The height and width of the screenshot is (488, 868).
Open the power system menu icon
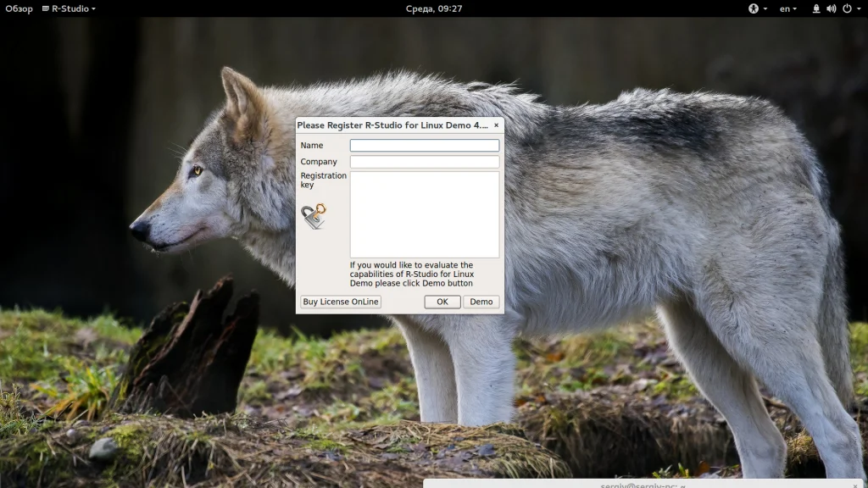click(x=847, y=8)
